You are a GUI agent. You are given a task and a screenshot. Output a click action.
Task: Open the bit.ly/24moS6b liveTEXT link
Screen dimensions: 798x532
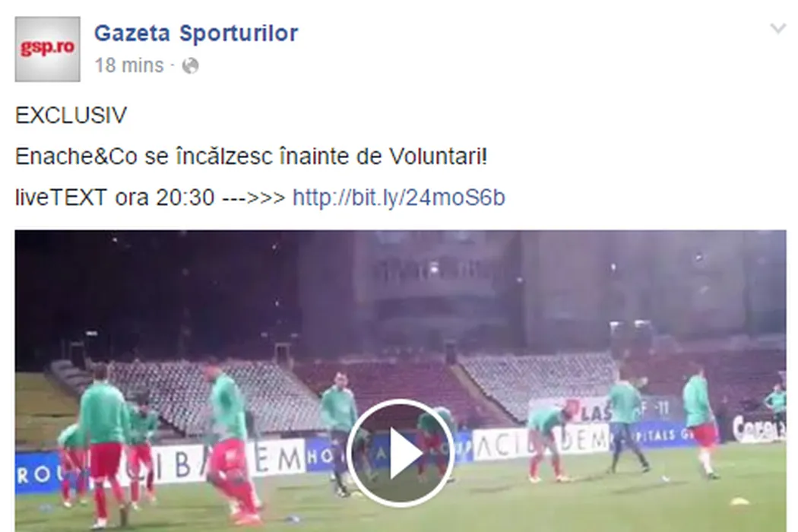coord(398,198)
